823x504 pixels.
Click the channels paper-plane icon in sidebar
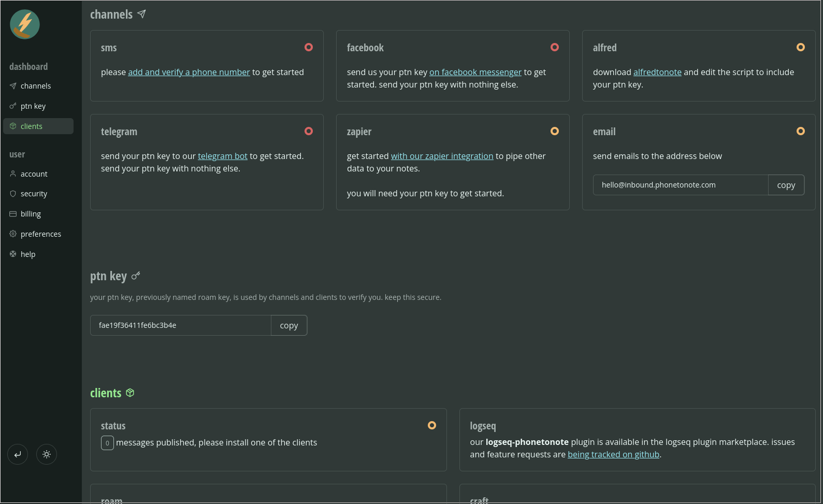pos(13,86)
